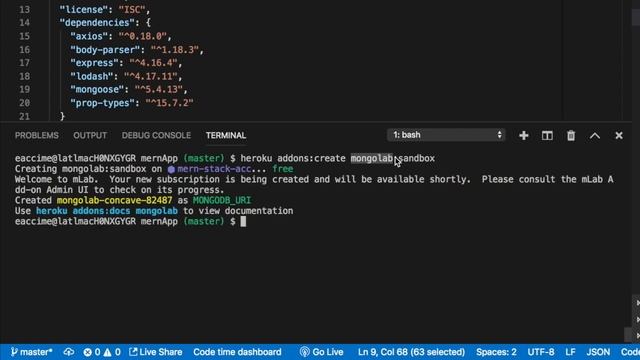Start a Live Share session
Image resolution: width=640 pixels, height=360 pixels.
156,352
